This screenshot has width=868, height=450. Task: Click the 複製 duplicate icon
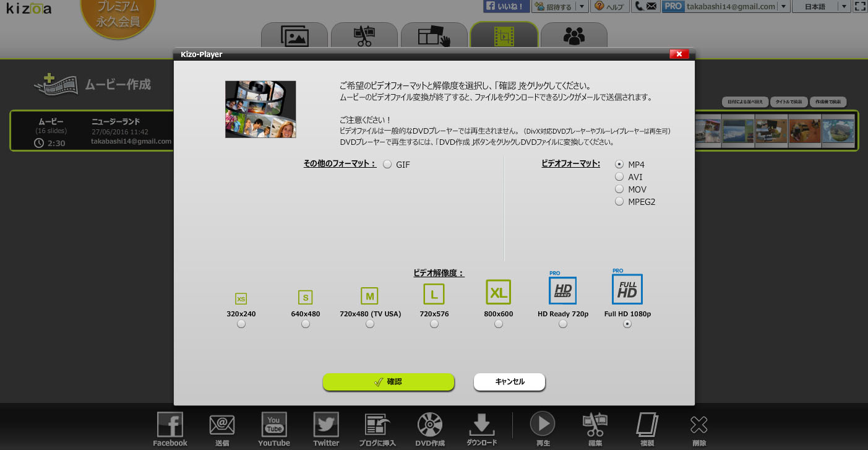647,425
